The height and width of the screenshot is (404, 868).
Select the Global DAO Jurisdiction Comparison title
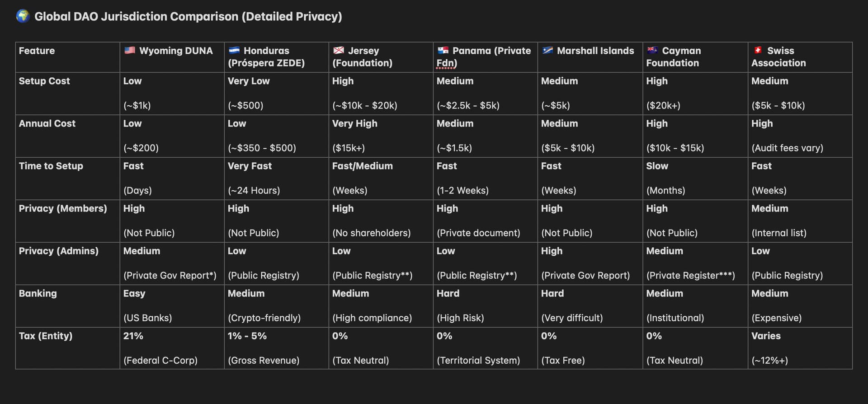[188, 17]
